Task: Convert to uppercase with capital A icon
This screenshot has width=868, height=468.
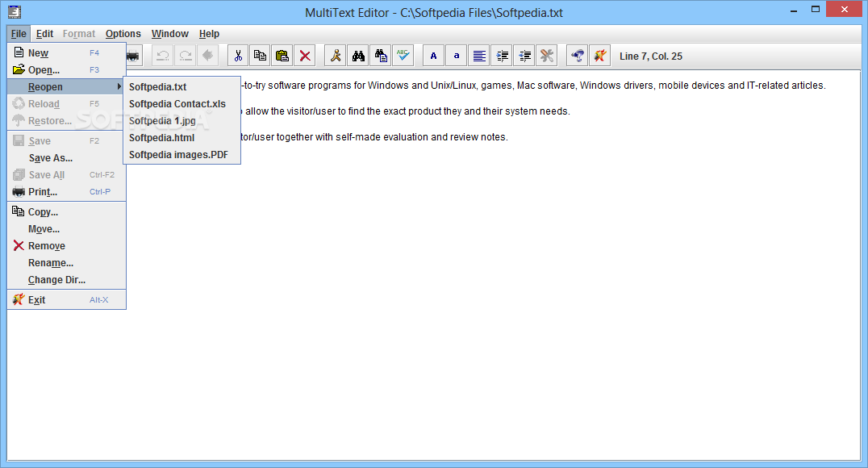Action: click(x=433, y=56)
